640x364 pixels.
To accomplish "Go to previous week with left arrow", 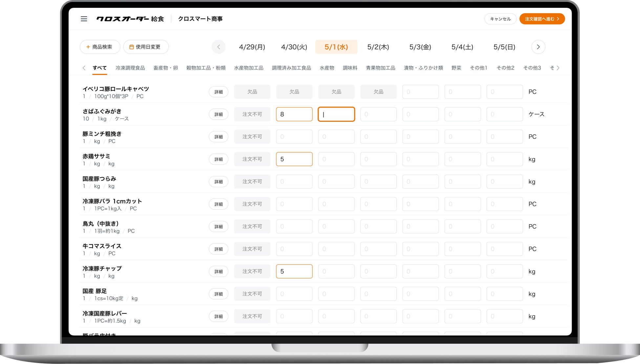I will pos(219,47).
